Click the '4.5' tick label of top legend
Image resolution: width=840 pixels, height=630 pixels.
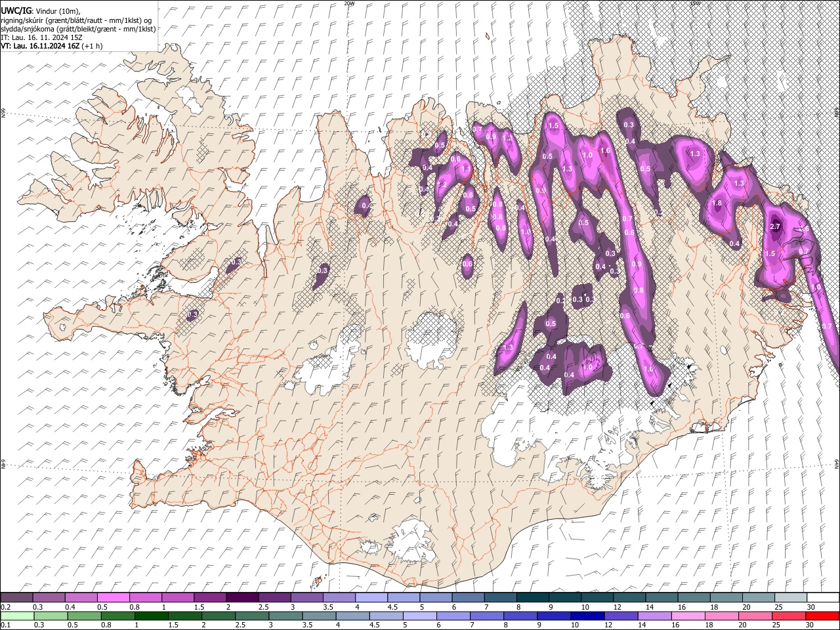click(x=392, y=607)
